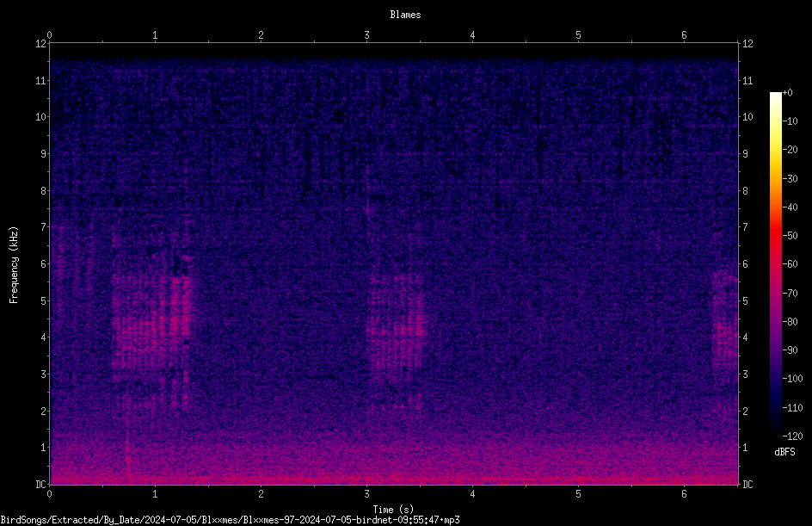Select the "+0" color scale label
812x526 pixels.
787,93
